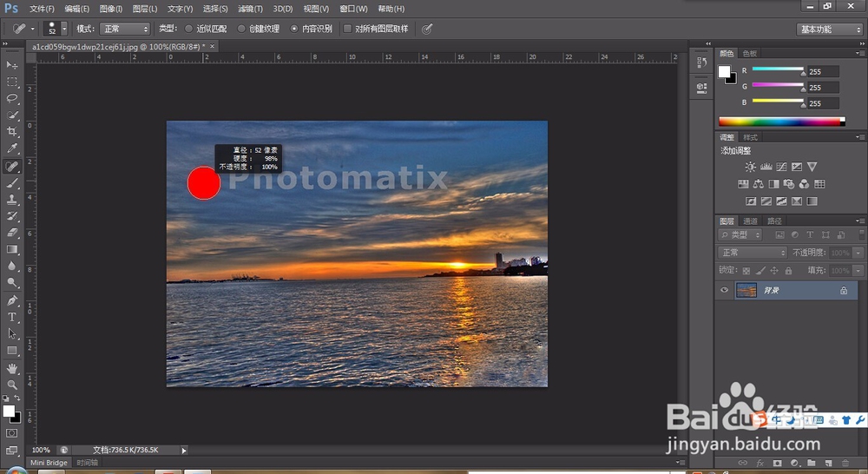
Task: Add a Gradient Map adjustment
Action: (x=812, y=201)
